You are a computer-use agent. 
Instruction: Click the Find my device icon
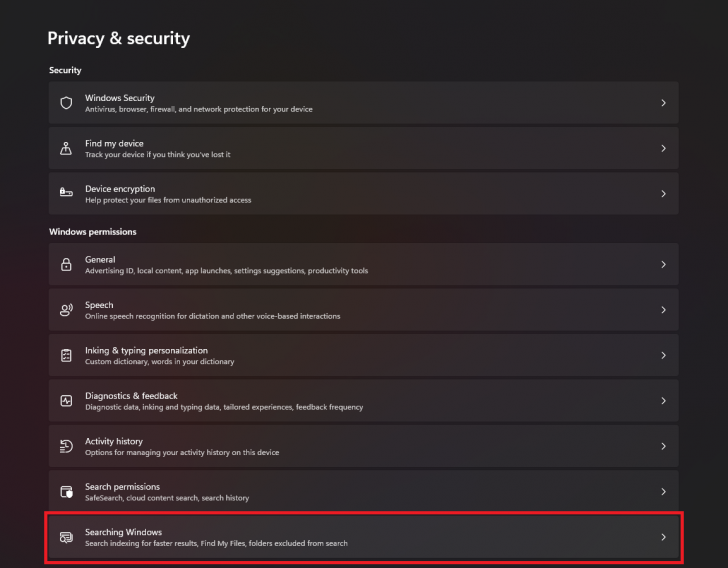tap(66, 148)
